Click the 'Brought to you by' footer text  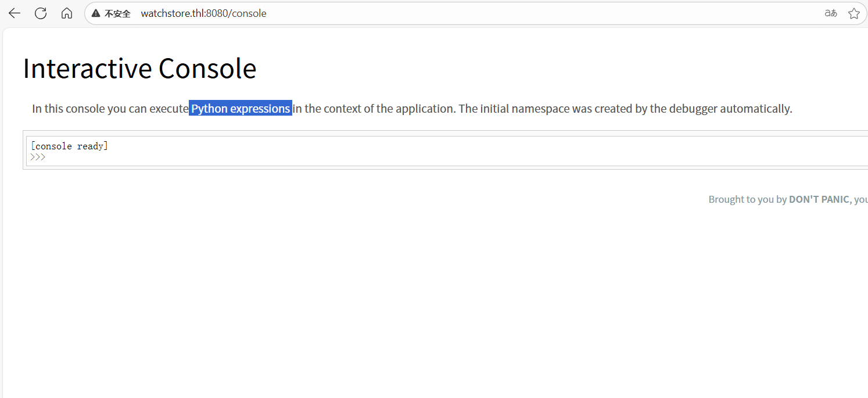click(x=747, y=199)
